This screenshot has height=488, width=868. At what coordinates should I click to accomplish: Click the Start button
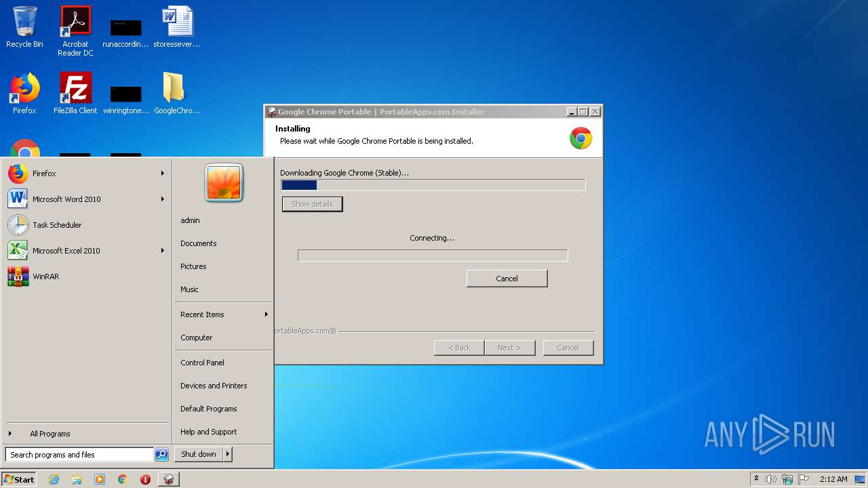coord(19,479)
